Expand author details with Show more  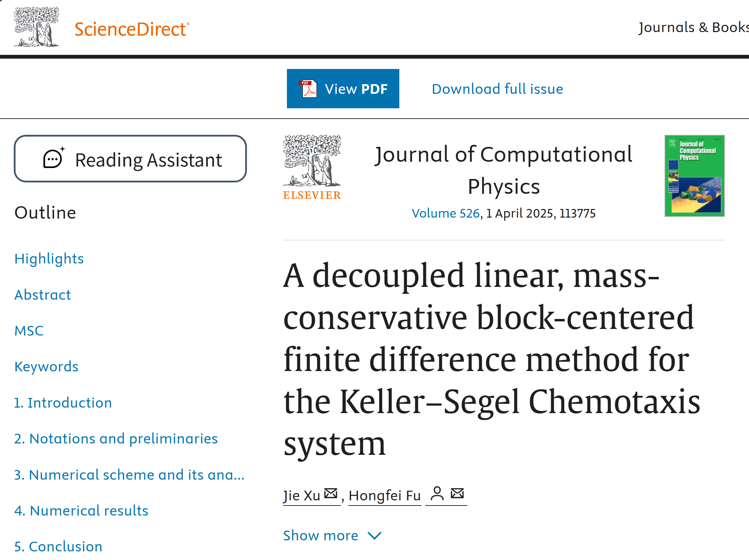point(321,536)
